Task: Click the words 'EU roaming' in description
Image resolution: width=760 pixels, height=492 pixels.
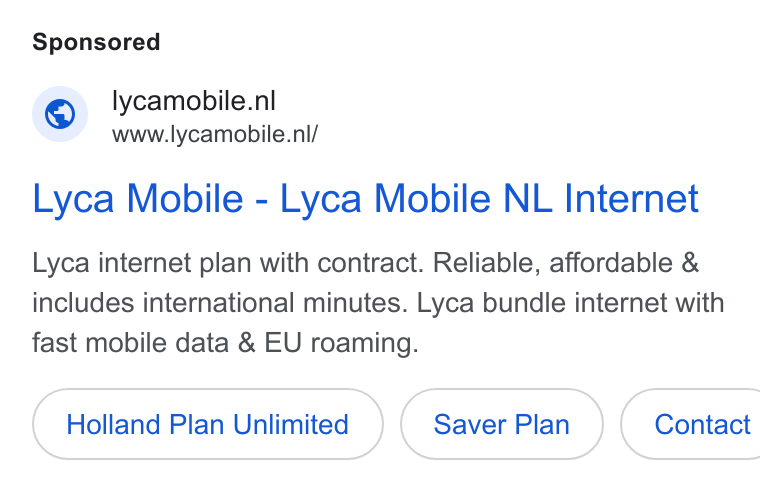Action: [x=339, y=343]
